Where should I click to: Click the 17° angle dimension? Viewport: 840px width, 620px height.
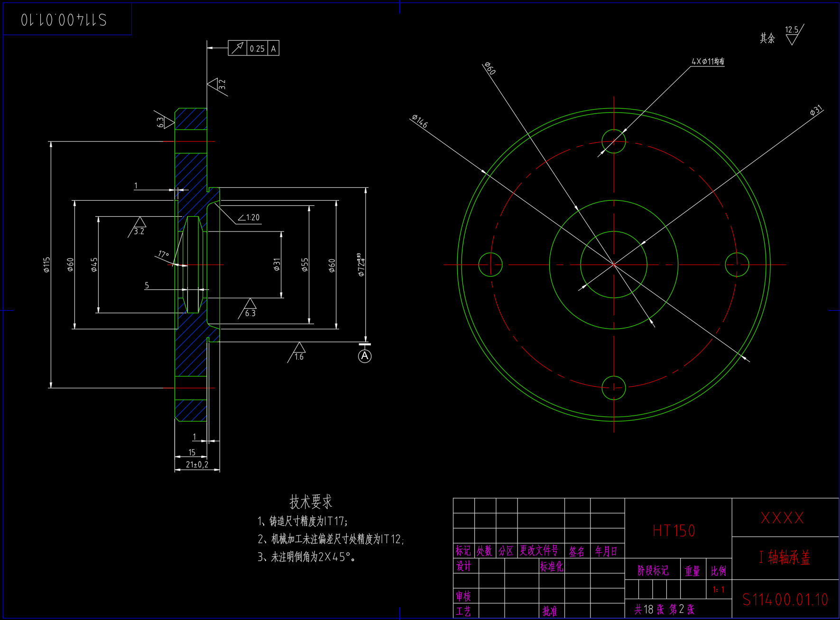pos(164,254)
